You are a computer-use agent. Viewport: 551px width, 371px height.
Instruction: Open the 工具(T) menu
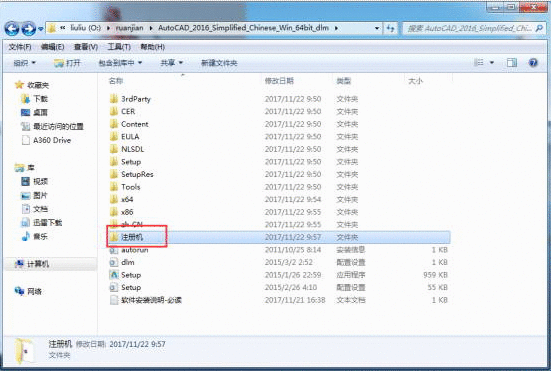[119, 47]
